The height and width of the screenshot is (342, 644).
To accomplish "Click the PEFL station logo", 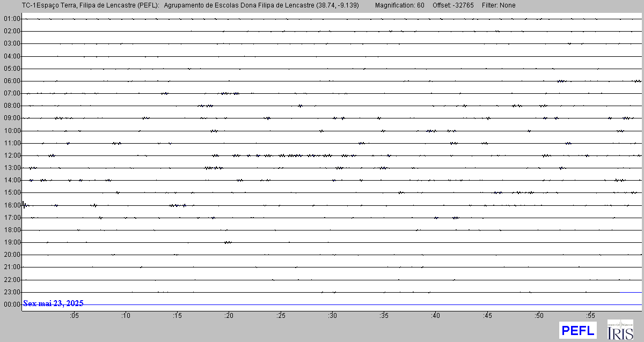I will coord(577,330).
